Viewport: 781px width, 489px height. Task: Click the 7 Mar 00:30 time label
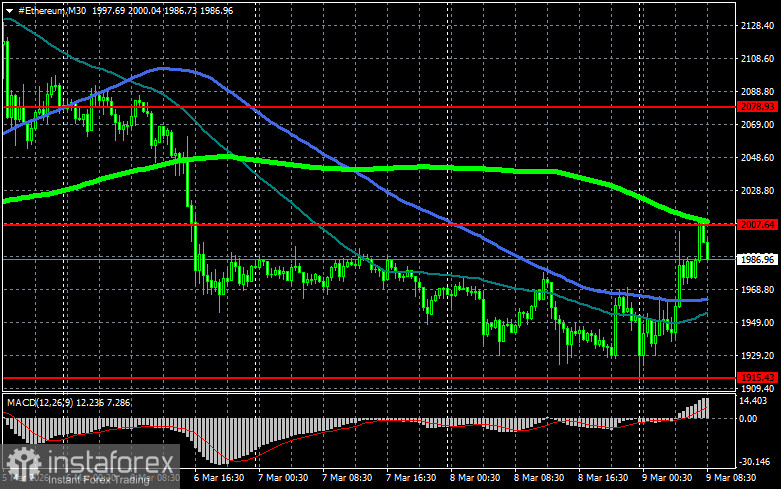click(283, 478)
